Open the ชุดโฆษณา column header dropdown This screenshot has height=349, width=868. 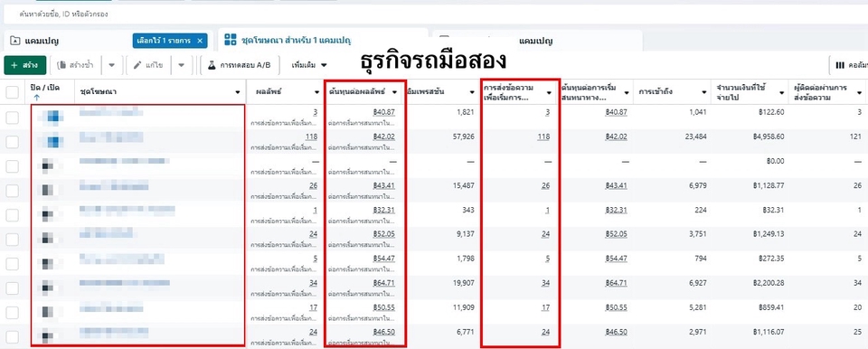(x=238, y=92)
